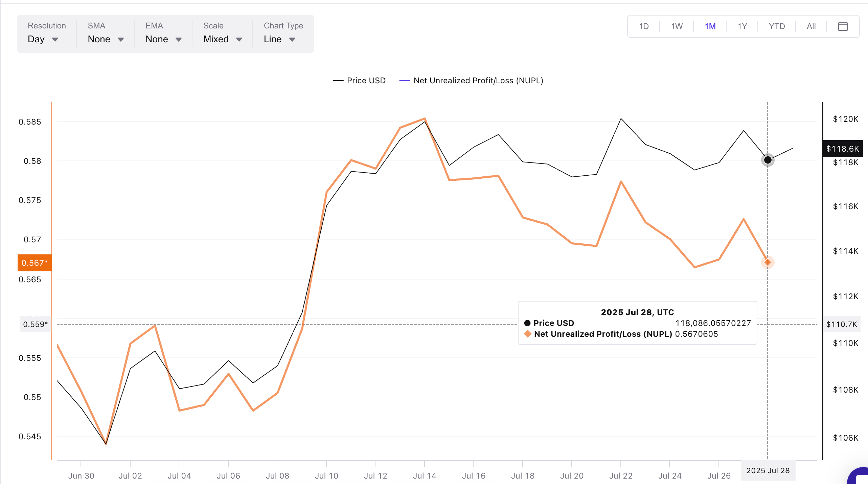Open the calendar date picker icon
This screenshot has height=484, width=868.
(843, 26)
